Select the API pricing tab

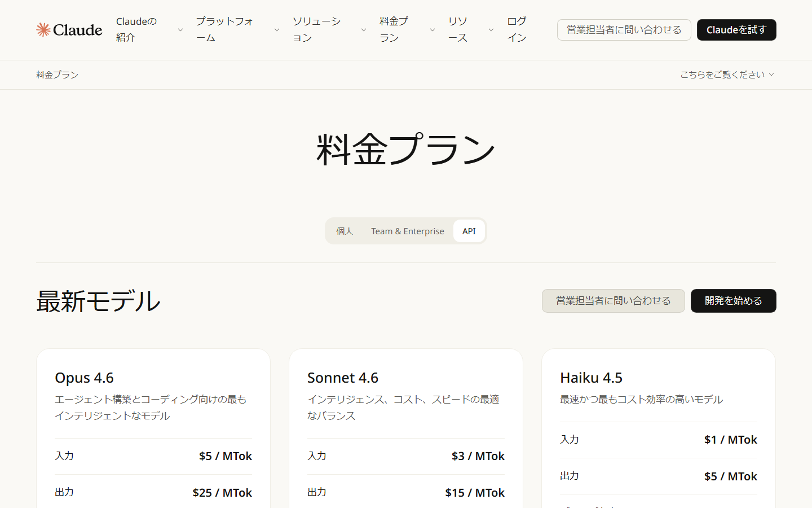pos(469,231)
